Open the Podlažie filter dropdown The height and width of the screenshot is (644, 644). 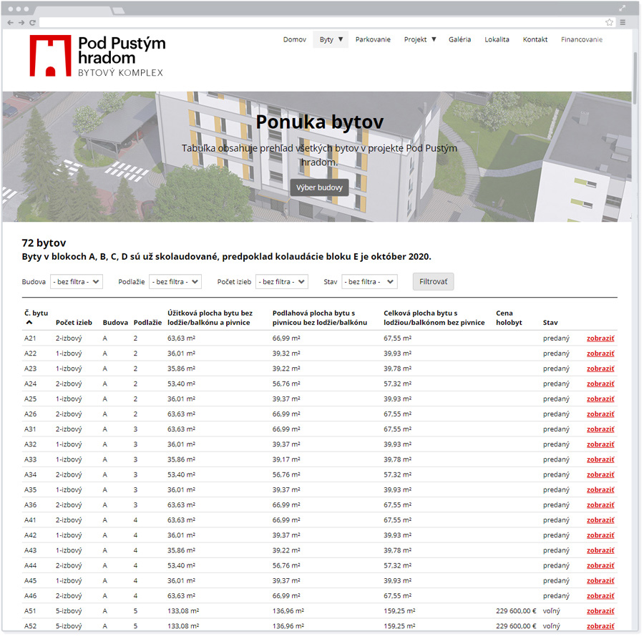[x=175, y=282]
